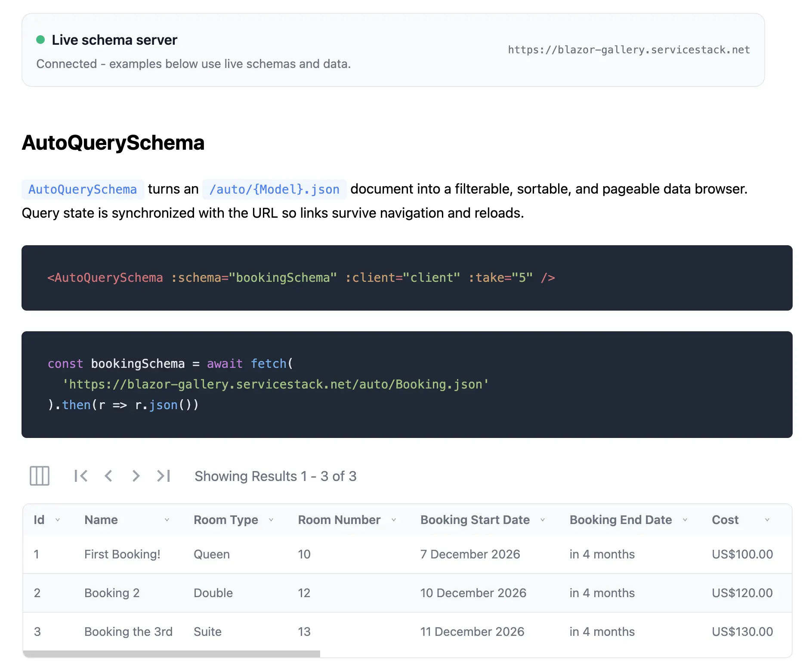This screenshot has height=672, width=809.
Task: Go to previous results page
Action: pyautogui.click(x=108, y=476)
